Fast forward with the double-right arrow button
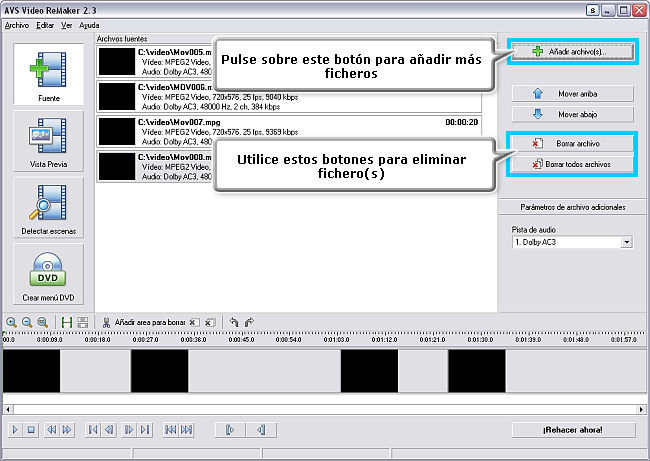The width and height of the screenshot is (650, 461). [x=67, y=429]
